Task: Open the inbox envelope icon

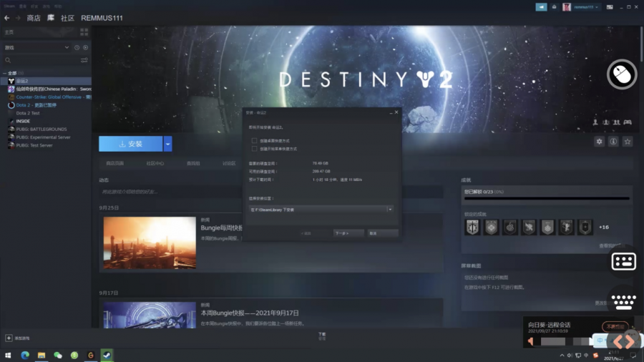Action: [x=554, y=7]
